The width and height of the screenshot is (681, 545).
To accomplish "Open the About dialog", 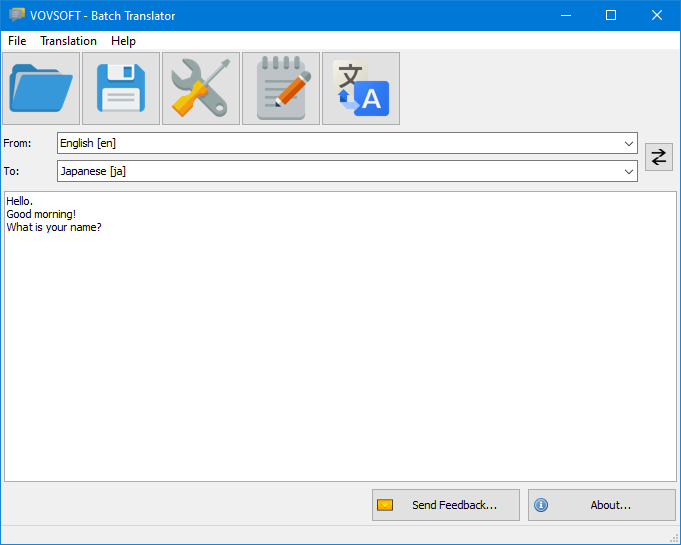I will 602,505.
